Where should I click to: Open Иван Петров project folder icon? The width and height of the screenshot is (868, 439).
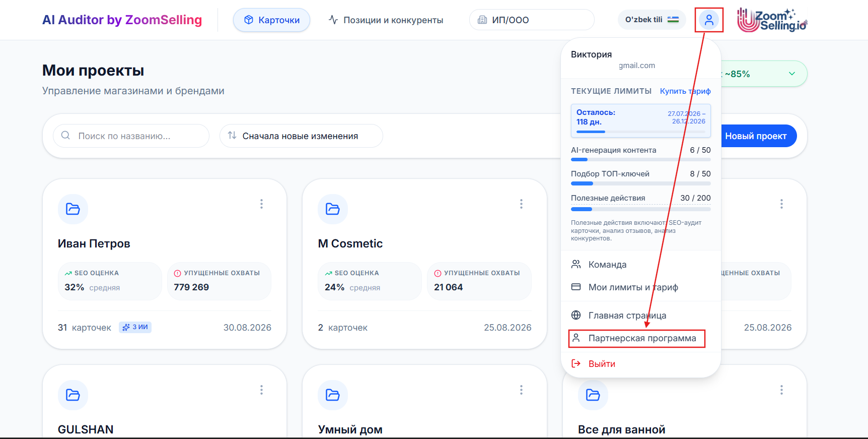73,209
